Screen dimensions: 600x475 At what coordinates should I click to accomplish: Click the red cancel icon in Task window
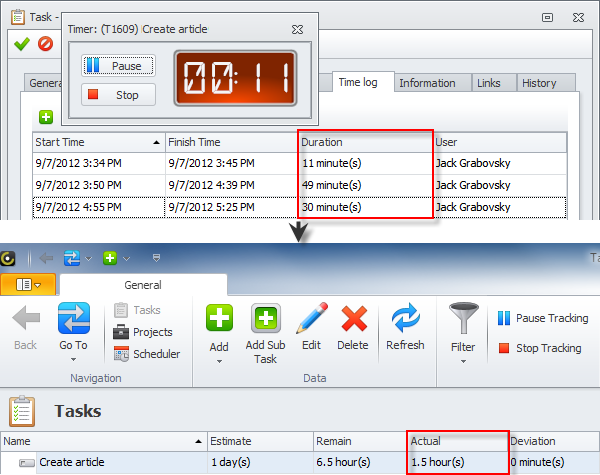(45, 43)
